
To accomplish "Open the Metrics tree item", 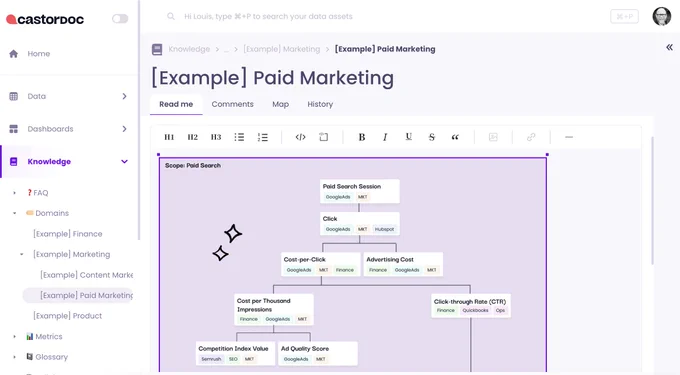I will coord(44,337).
